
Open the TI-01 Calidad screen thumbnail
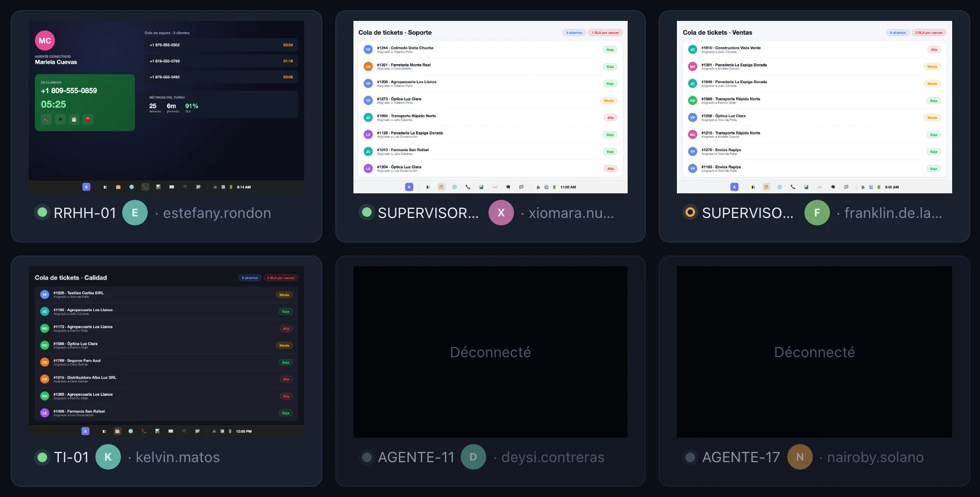[167, 352]
